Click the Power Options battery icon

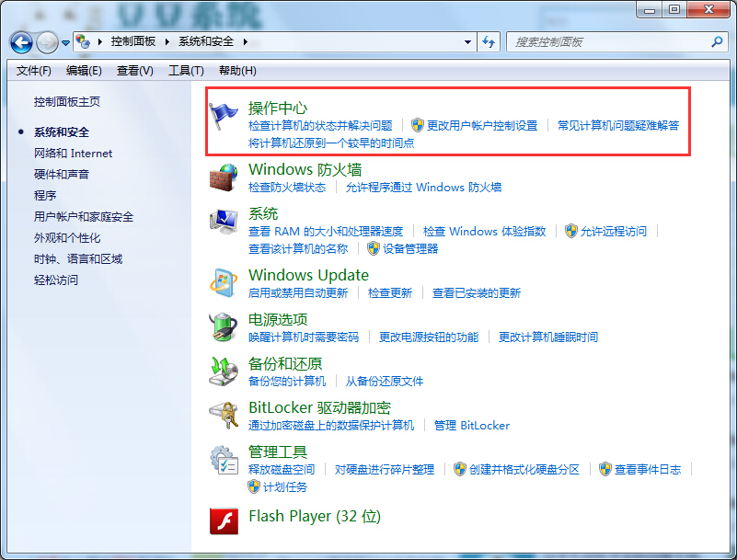(224, 327)
